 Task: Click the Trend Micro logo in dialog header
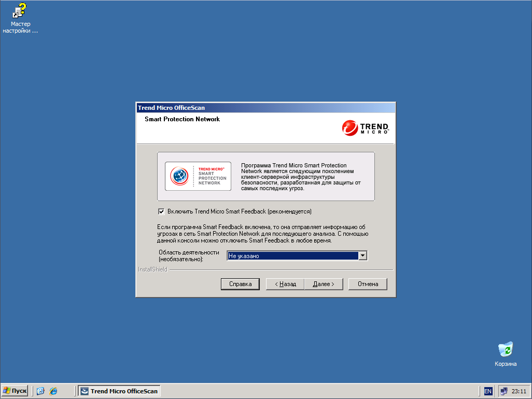click(365, 128)
